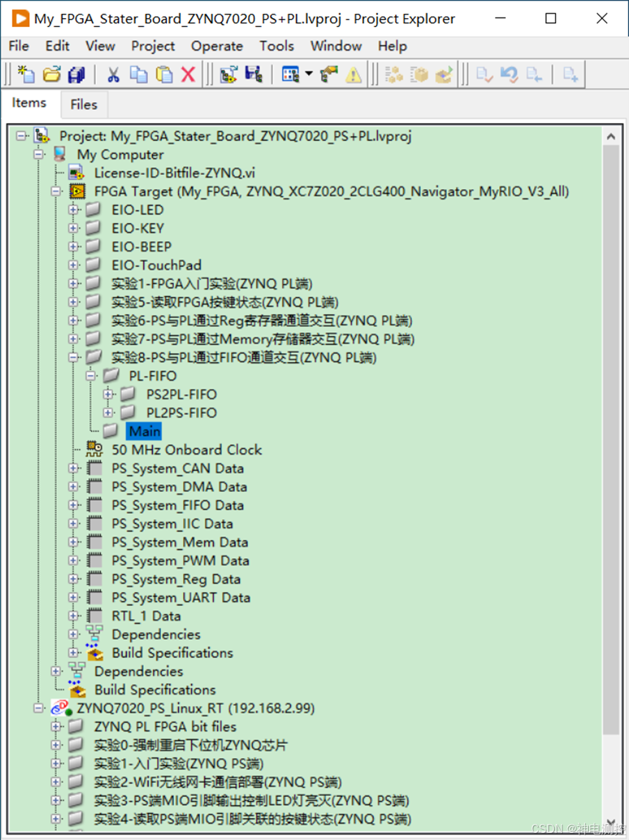Collapse the ZYNQ7020_PS_Linux_RT target node
Image resolution: width=629 pixels, height=840 pixels.
[x=38, y=708]
